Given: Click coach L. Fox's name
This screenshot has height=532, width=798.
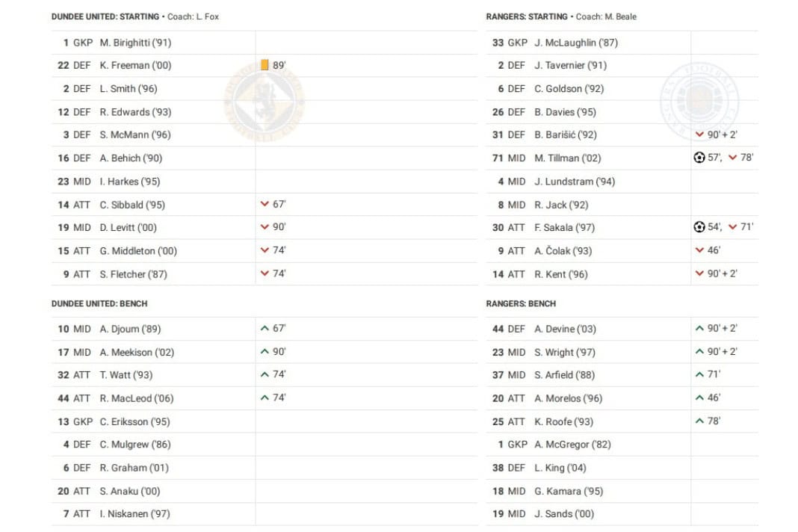Looking at the screenshot, I should point(205,16).
